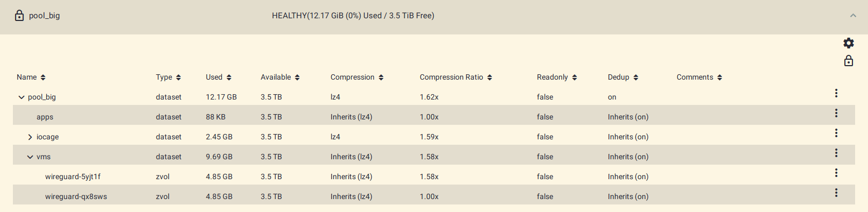Sort table by Name column
Viewport: 868px width, 212px height.
click(x=31, y=77)
